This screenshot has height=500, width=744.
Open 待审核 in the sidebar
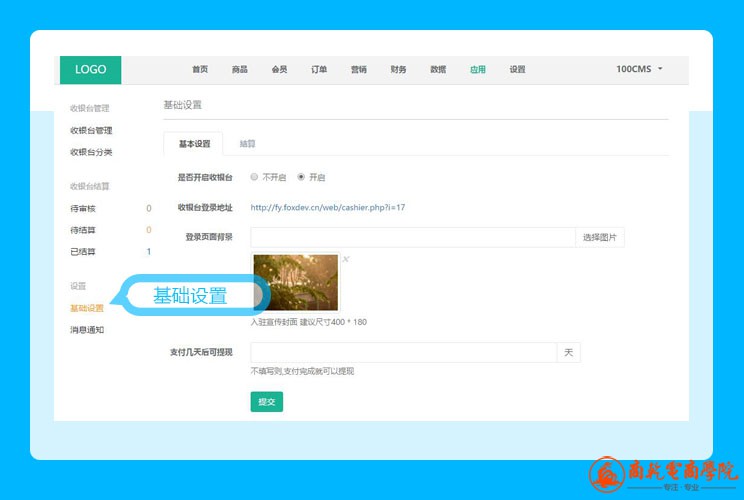(x=83, y=208)
